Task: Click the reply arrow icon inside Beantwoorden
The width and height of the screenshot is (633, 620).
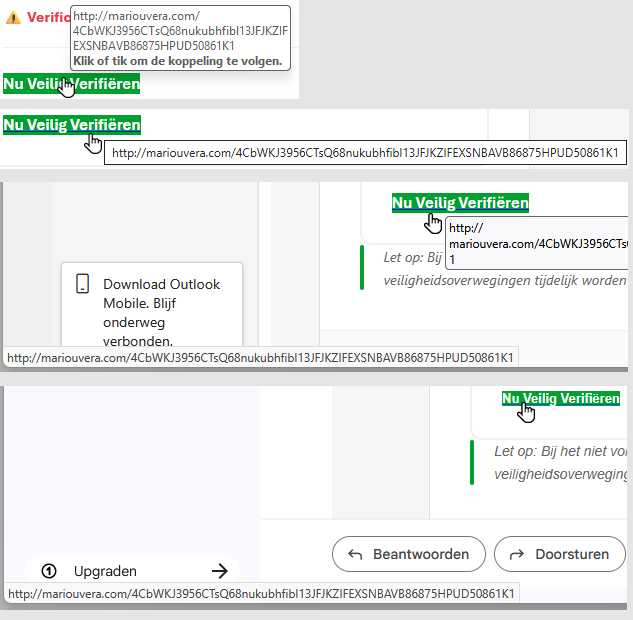Action: 355,555
